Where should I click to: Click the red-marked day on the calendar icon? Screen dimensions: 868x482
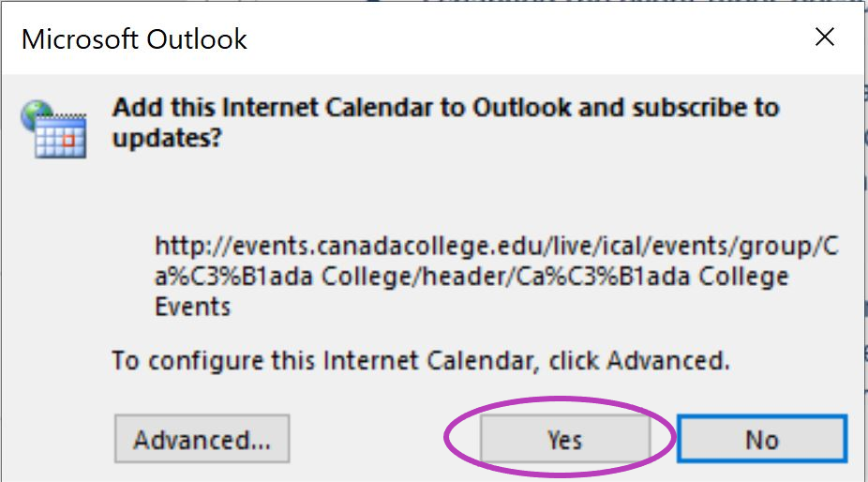click(68, 141)
